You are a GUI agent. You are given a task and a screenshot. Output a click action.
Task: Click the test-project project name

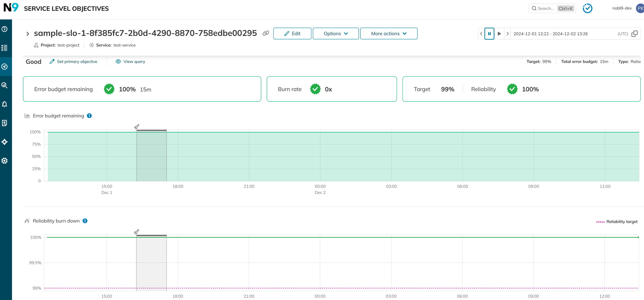[x=68, y=45]
